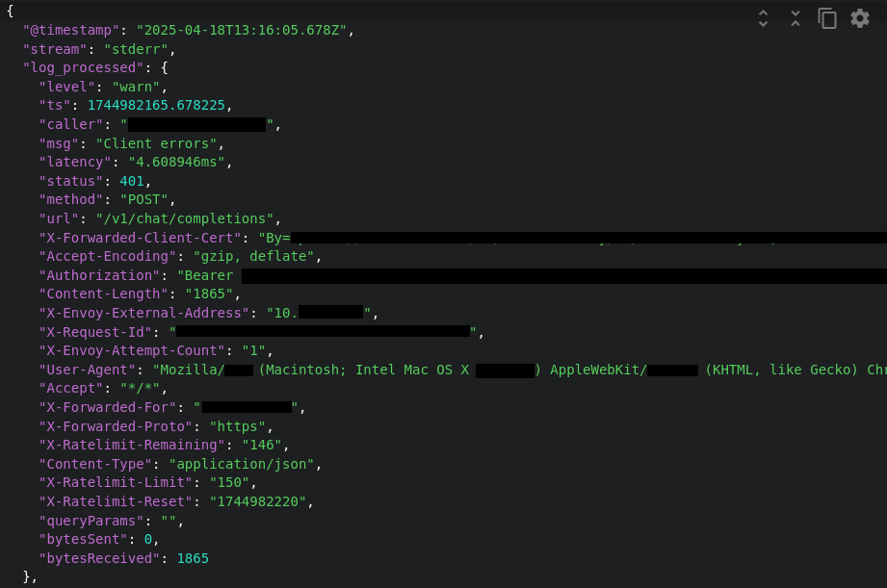Click the "X-Forwarded-Client-Cert" key
Viewport: 887px width, 588px height.
pyautogui.click(x=140, y=238)
